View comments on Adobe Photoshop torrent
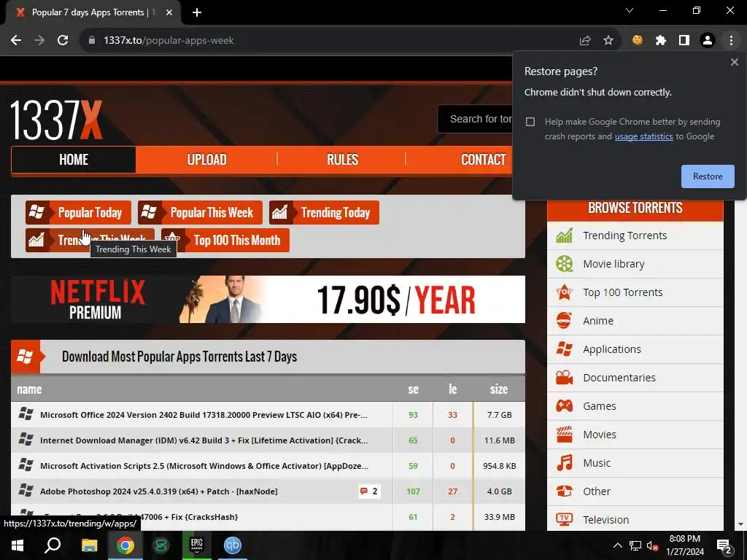 [x=369, y=491]
